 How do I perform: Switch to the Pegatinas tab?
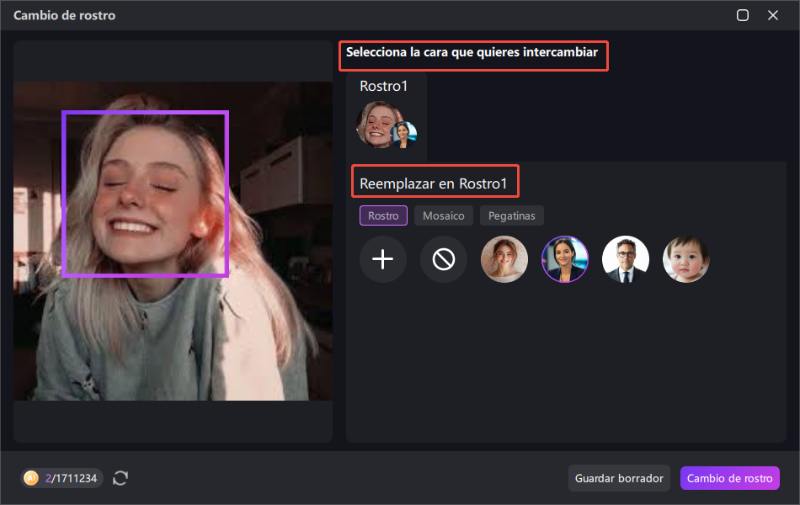pyautogui.click(x=511, y=215)
